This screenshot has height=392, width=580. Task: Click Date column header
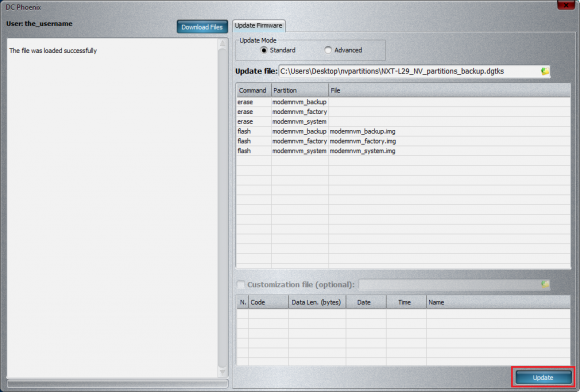coord(366,302)
